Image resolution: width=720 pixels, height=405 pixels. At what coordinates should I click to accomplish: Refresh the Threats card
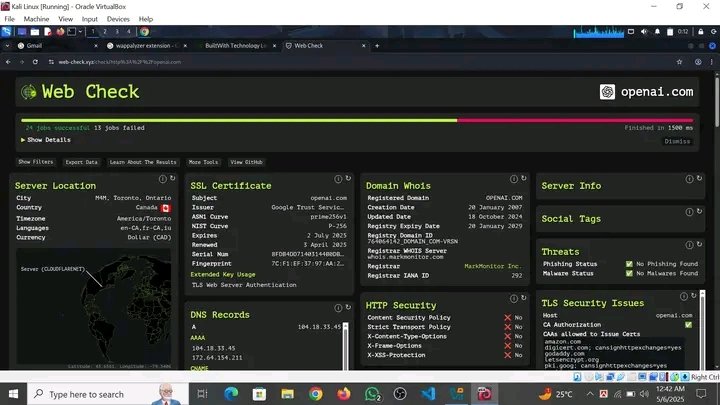[699, 244]
